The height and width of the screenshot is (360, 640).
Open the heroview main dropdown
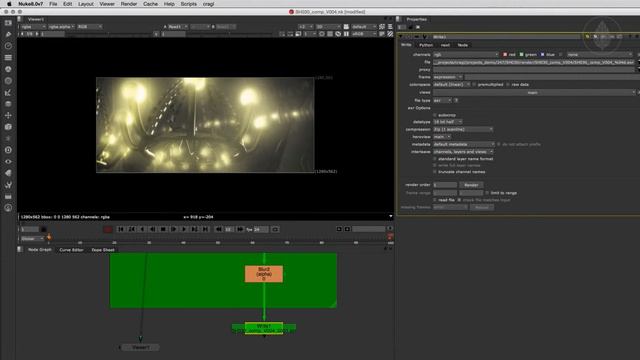(x=442, y=137)
